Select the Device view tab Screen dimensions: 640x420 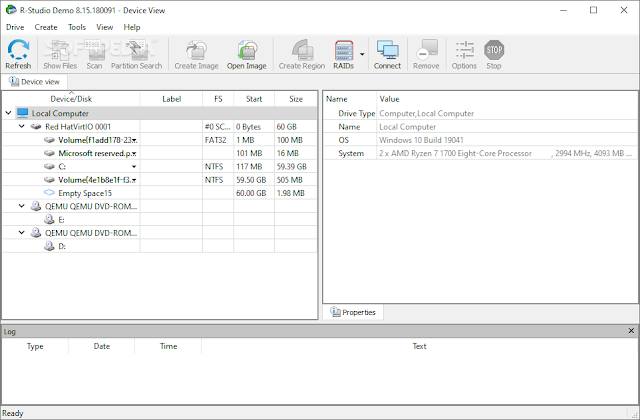pyautogui.click(x=34, y=82)
